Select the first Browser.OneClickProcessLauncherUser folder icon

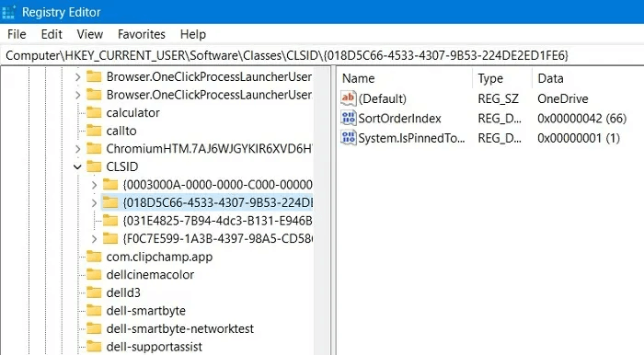[x=94, y=76]
